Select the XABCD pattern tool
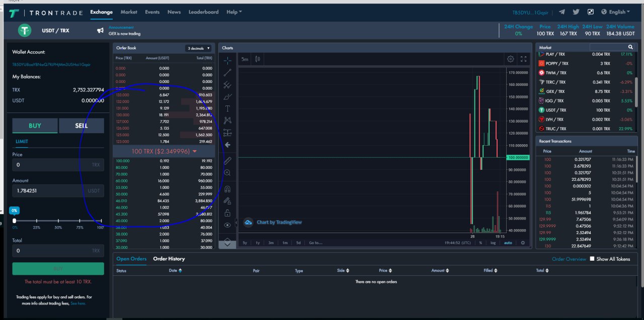 tap(227, 121)
